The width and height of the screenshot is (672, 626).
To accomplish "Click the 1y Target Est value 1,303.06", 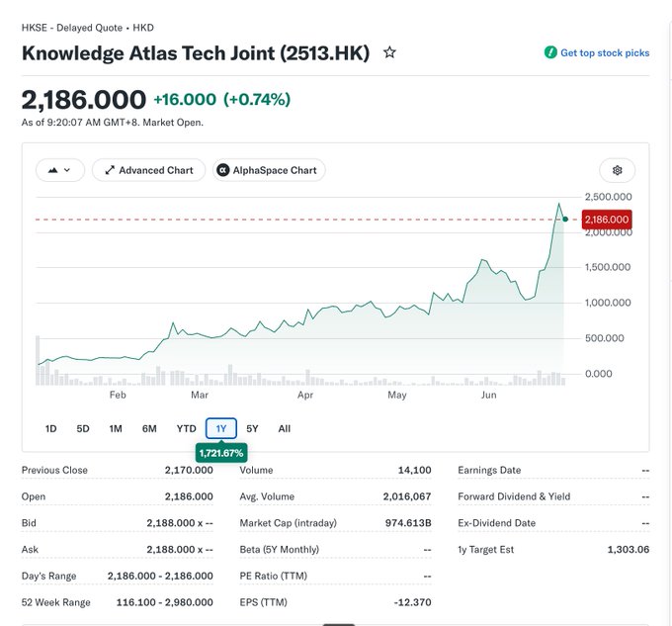I will pos(629,550).
